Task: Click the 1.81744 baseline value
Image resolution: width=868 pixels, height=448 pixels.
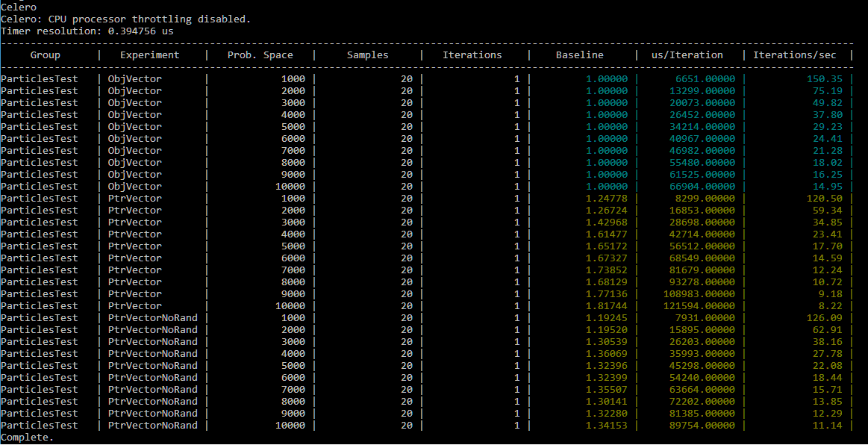Action: (x=607, y=305)
